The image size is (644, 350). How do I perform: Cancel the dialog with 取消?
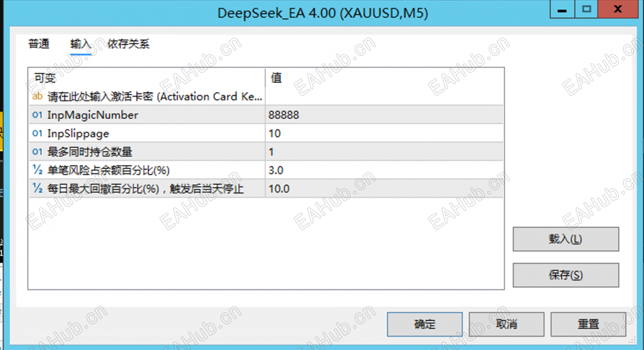506,324
